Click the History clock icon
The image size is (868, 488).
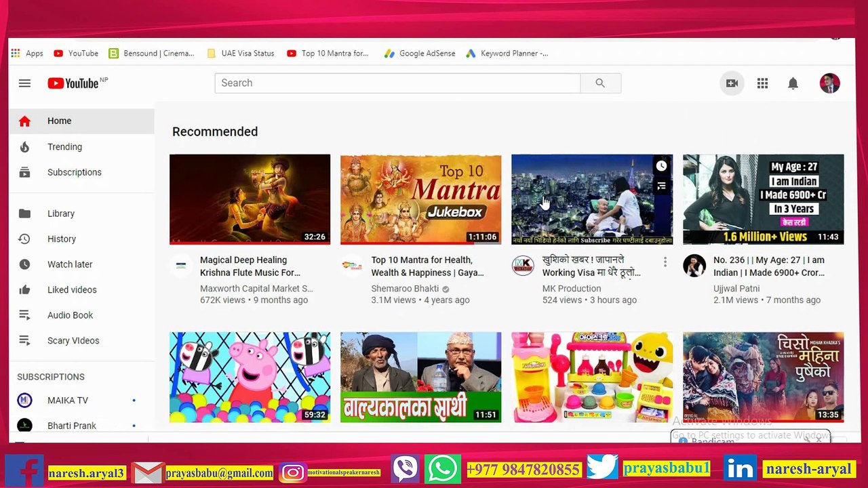24,239
